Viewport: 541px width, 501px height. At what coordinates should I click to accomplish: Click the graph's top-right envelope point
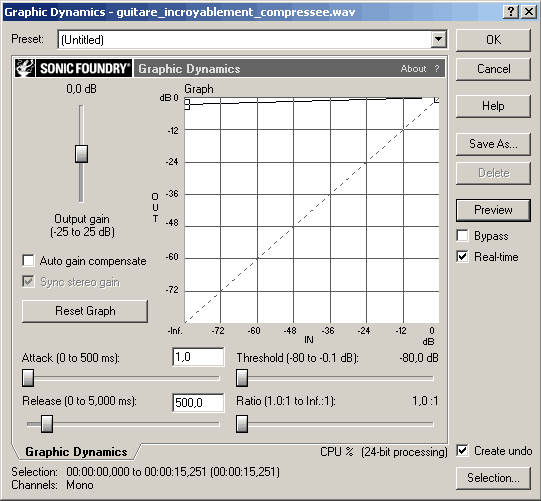pyautogui.click(x=437, y=100)
